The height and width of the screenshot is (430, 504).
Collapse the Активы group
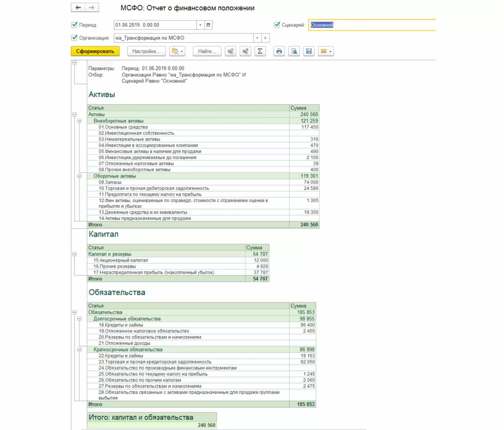[x=75, y=114]
